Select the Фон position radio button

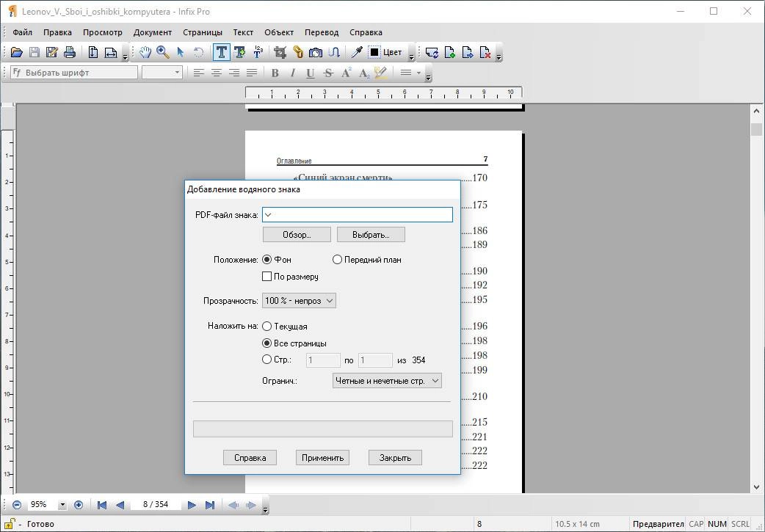(x=267, y=260)
